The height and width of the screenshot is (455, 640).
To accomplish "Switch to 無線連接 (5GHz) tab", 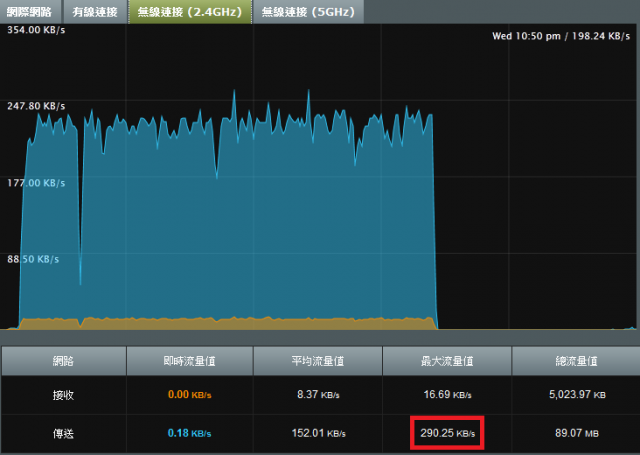I will click(x=308, y=12).
